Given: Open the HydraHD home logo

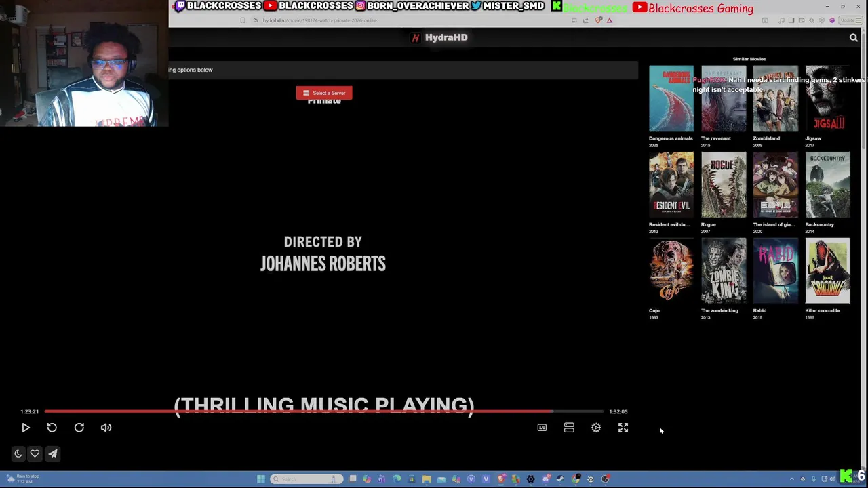Looking at the screenshot, I should click(x=440, y=37).
